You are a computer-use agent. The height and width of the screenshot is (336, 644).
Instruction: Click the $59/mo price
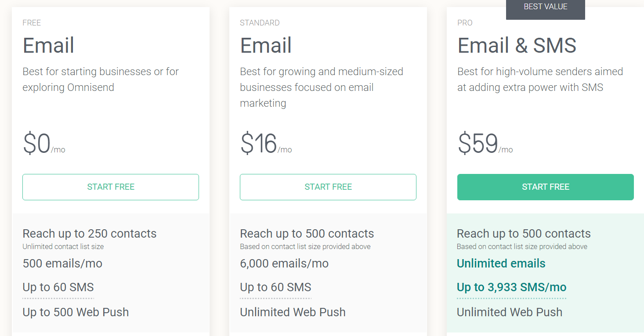[485, 144]
